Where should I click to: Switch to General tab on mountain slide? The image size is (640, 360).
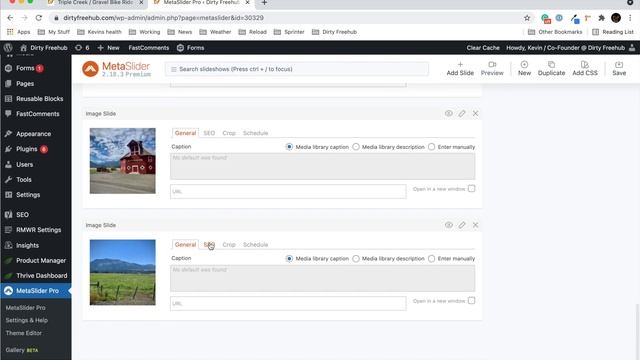(185, 244)
